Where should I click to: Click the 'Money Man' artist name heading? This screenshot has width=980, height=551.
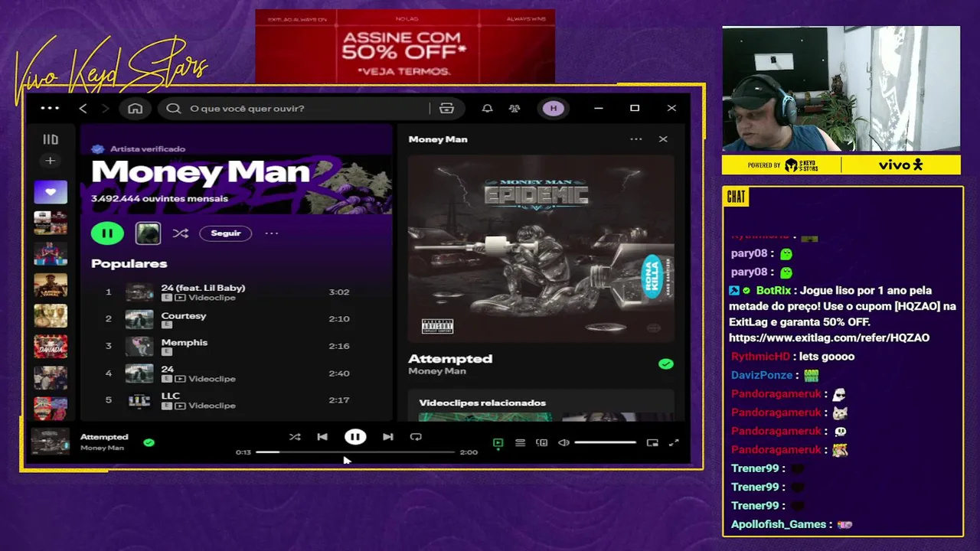point(201,172)
